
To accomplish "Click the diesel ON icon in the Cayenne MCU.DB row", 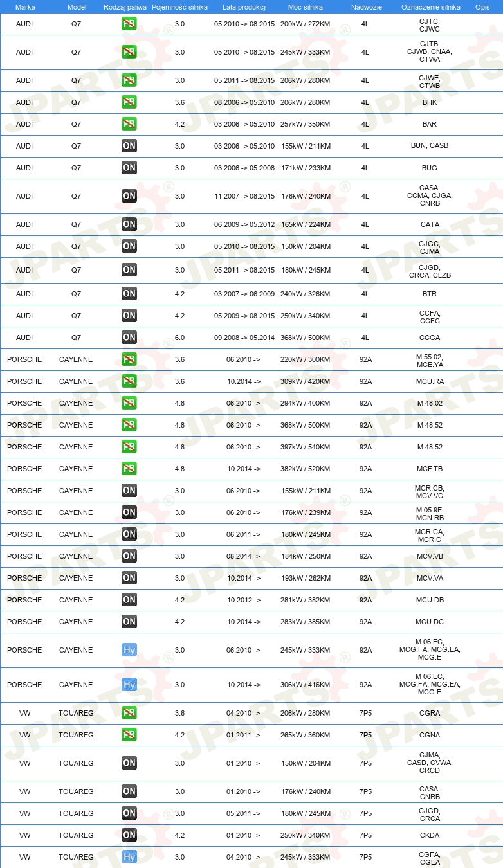I will click(x=129, y=600).
